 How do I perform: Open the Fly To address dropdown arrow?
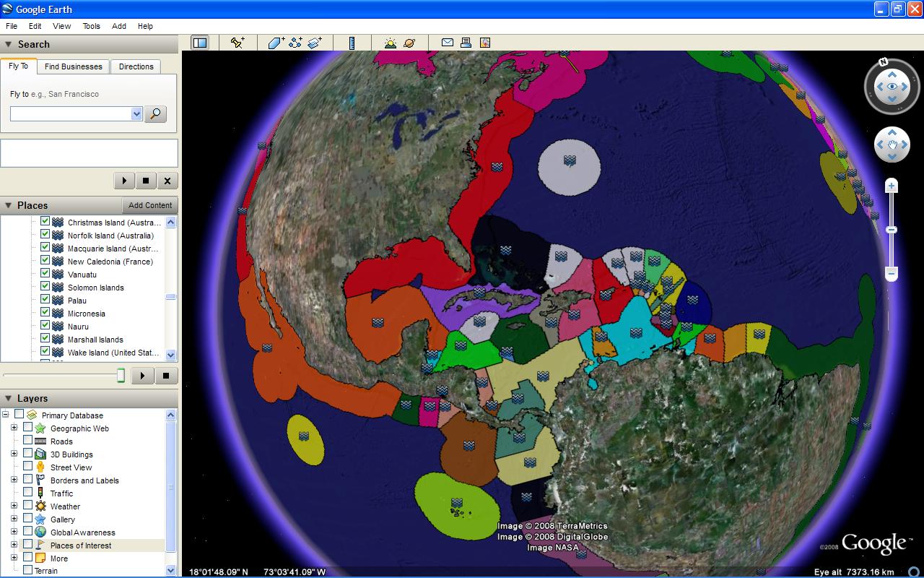pos(136,114)
